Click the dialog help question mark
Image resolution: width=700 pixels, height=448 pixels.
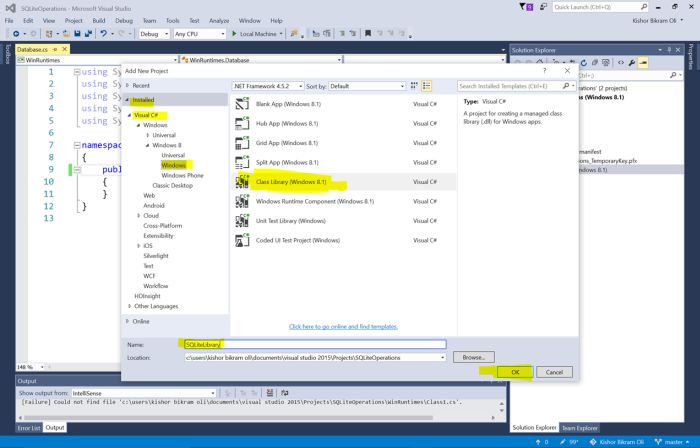click(545, 71)
